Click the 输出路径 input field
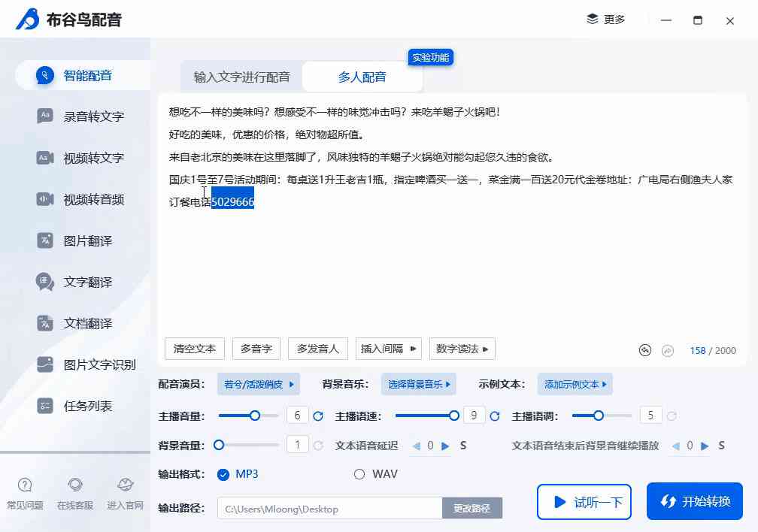 330,508
